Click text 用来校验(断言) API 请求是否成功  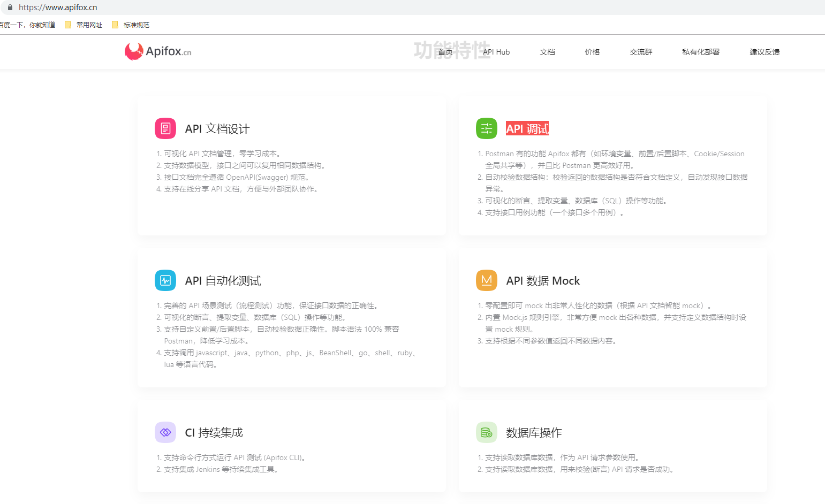tap(615, 469)
